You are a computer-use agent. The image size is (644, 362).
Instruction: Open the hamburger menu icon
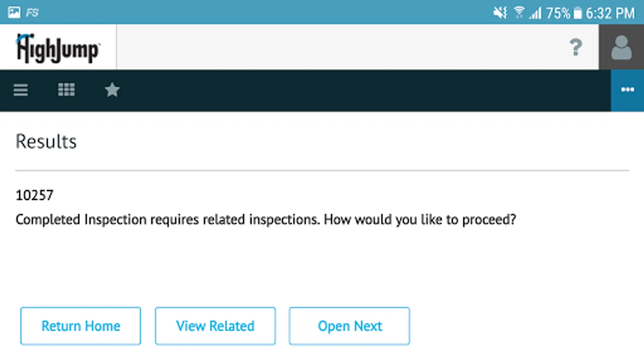pyautogui.click(x=21, y=90)
